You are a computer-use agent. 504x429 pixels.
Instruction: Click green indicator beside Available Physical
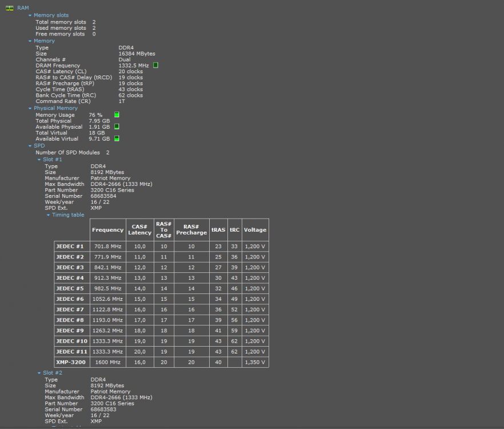click(x=117, y=126)
